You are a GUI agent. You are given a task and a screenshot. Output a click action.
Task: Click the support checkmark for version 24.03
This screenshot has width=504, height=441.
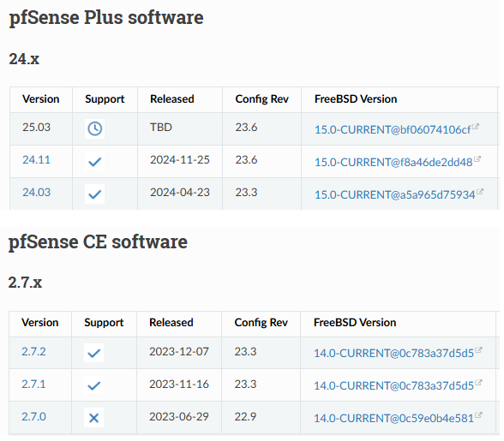coord(95,194)
